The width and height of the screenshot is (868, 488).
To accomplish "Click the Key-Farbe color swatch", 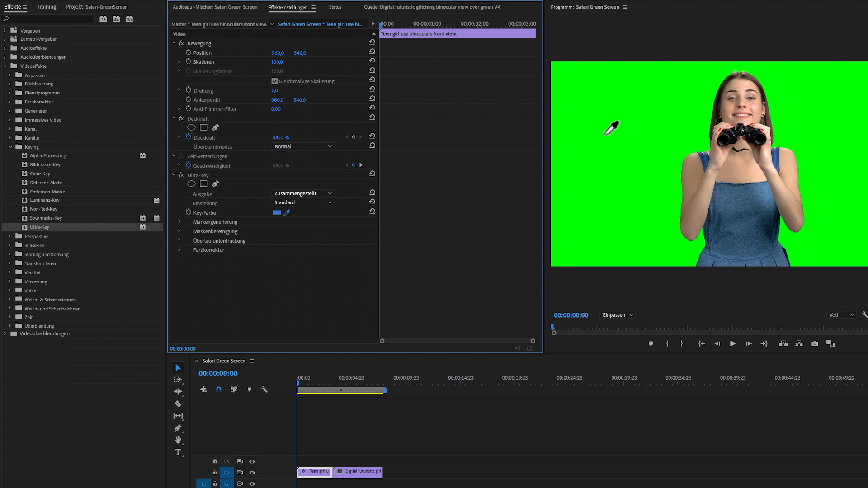I will tap(277, 212).
